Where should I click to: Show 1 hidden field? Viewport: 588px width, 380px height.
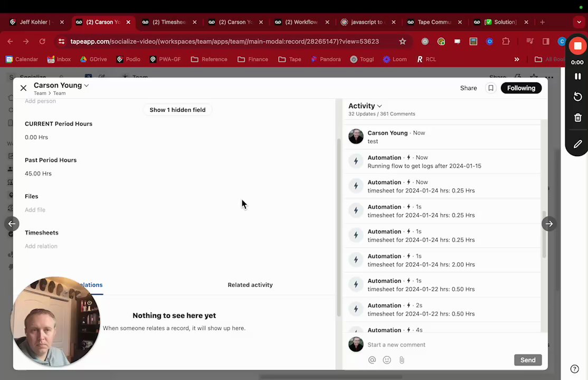click(177, 110)
